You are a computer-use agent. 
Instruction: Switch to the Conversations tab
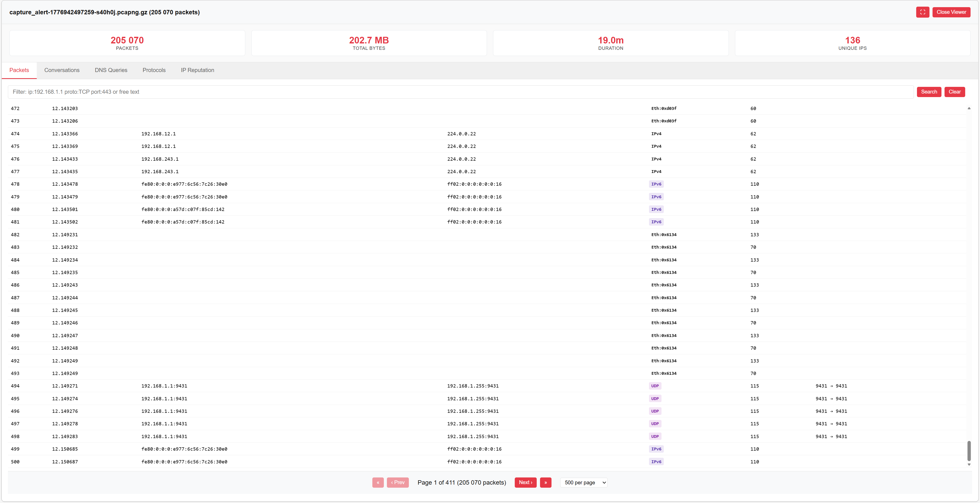tap(62, 70)
